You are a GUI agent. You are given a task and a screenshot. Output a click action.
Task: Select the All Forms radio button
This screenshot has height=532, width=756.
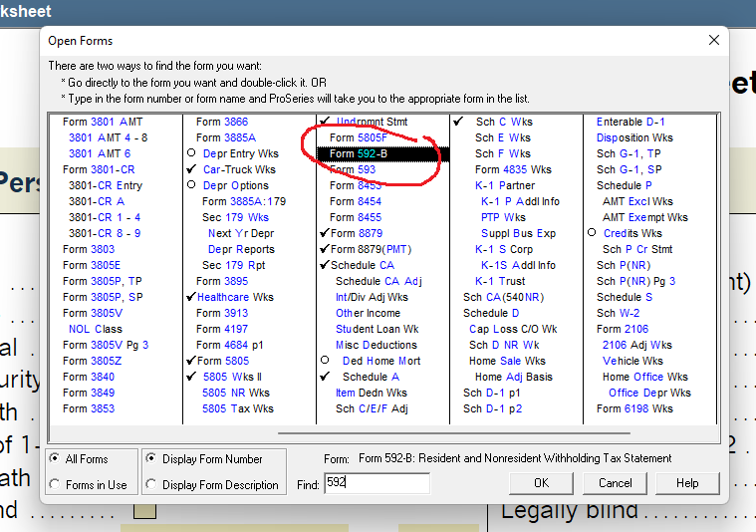point(56,459)
